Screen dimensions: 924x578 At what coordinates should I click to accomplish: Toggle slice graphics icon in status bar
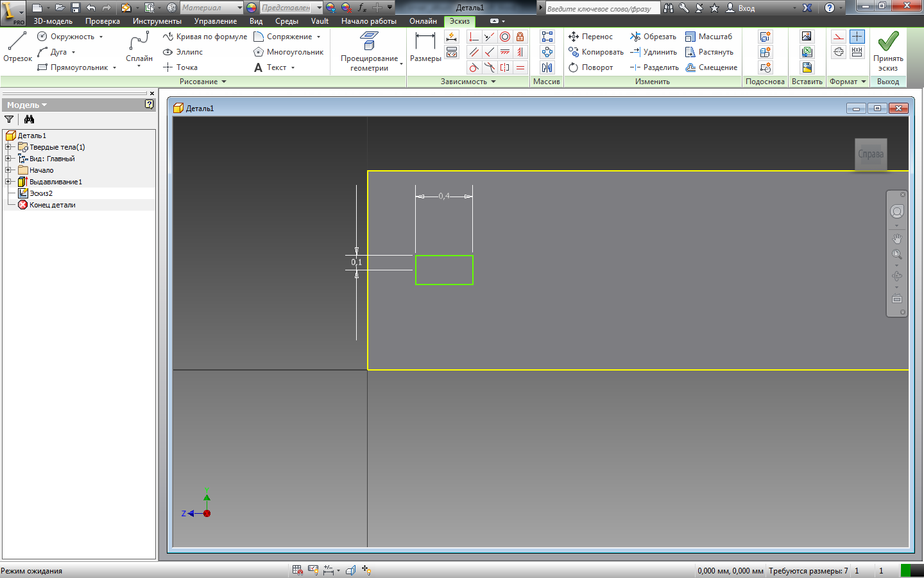[x=350, y=570]
